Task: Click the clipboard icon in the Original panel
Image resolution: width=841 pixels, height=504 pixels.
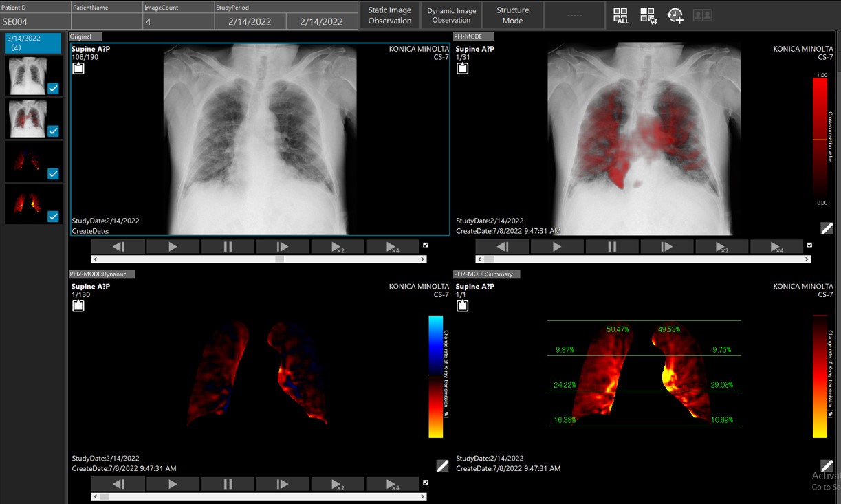Action: click(x=78, y=68)
